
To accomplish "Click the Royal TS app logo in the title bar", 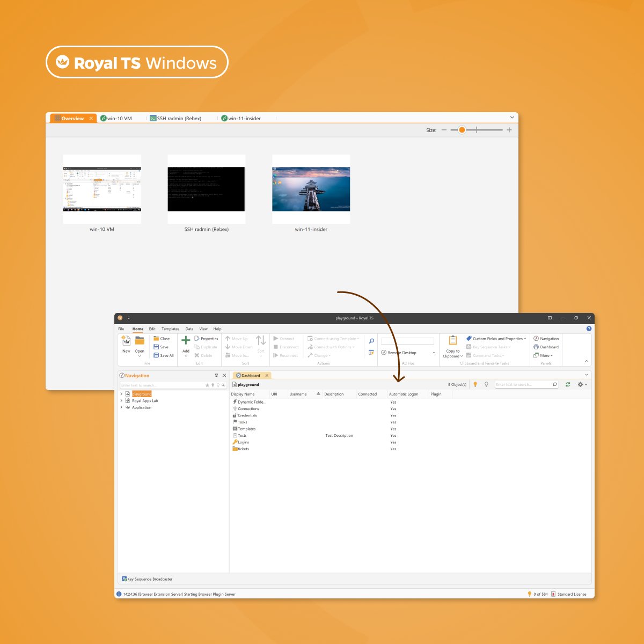I will point(120,318).
